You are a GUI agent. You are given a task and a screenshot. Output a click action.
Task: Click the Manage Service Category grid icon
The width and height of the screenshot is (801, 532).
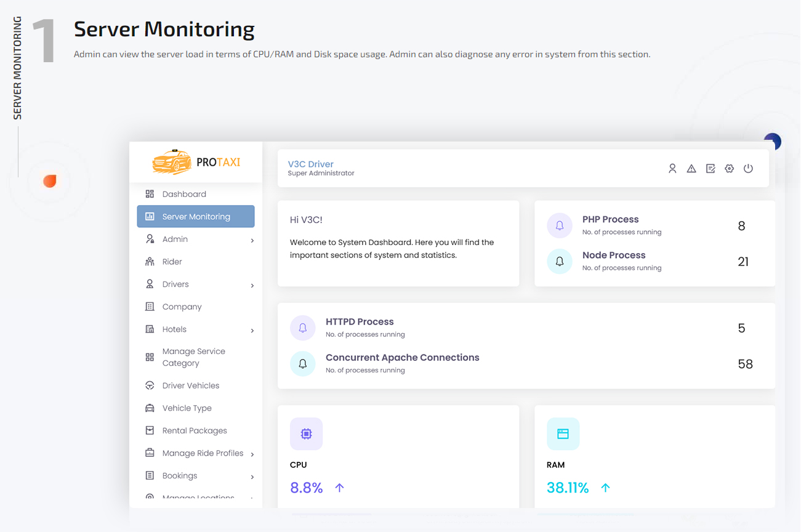click(150, 357)
